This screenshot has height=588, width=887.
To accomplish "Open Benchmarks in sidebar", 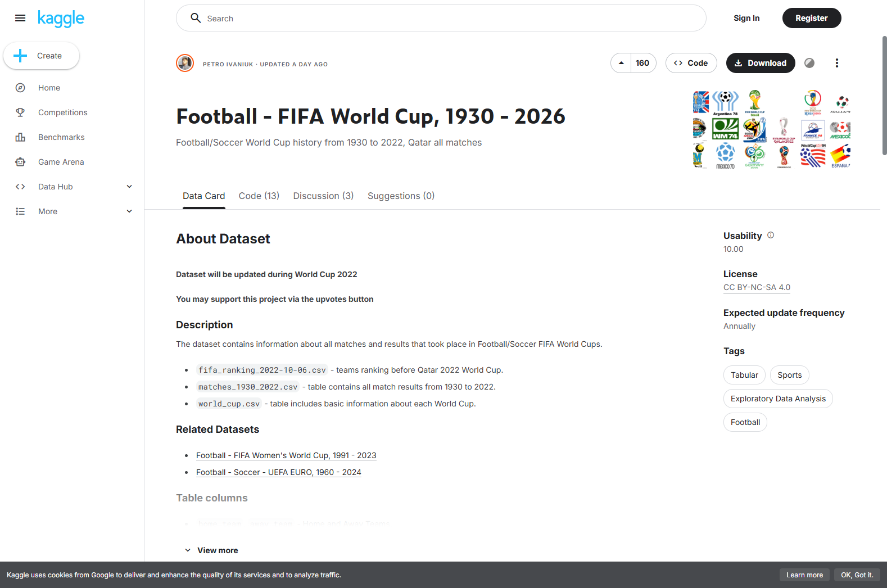I will [61, 137].
